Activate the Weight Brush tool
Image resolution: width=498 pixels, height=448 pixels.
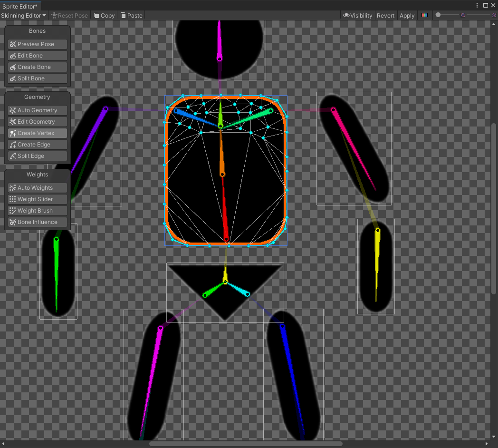[37, 210]
